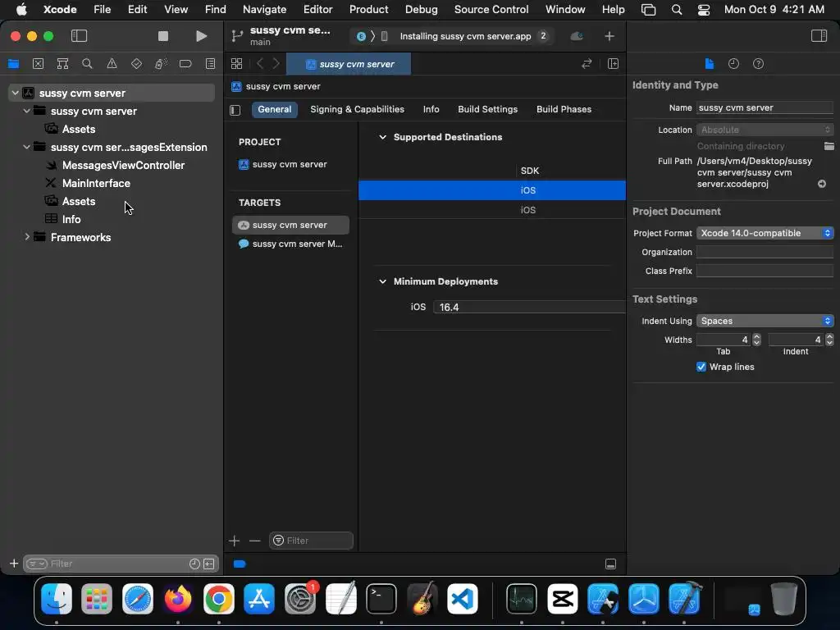Screen dimensions: 840x630
Task: Open the Product menu
Action: 368,9
